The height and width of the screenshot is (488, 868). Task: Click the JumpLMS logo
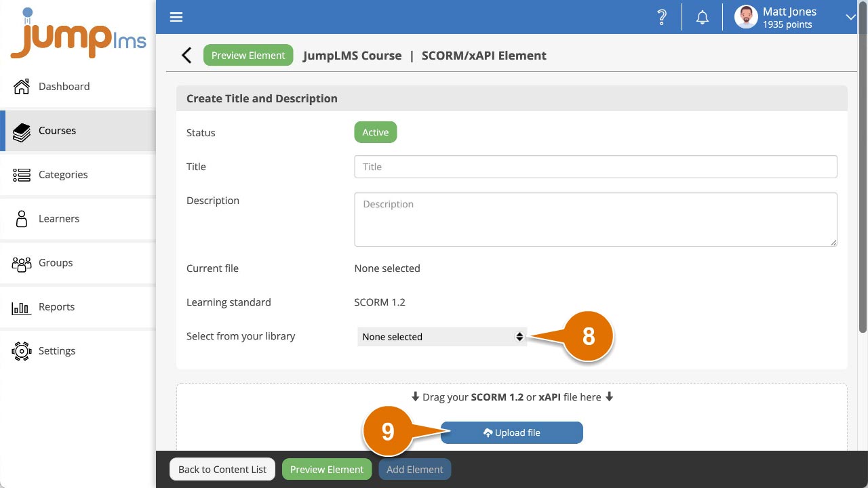[x=78, y=34]
